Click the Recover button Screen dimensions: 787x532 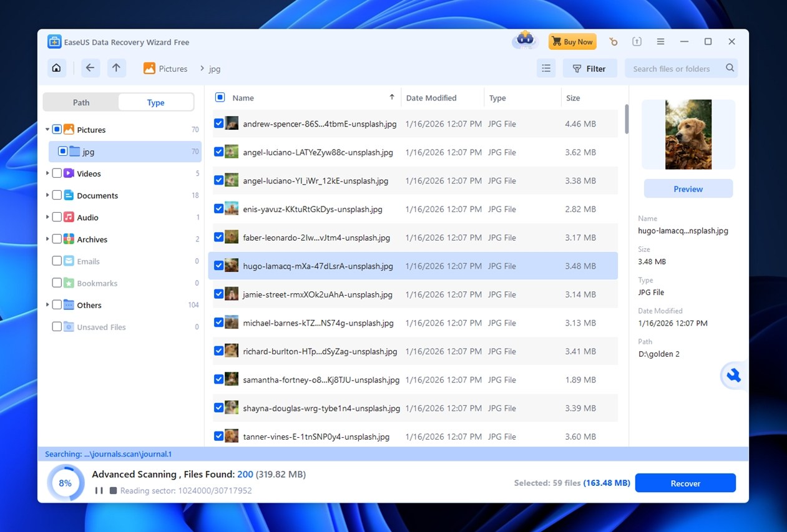(685, 483)
